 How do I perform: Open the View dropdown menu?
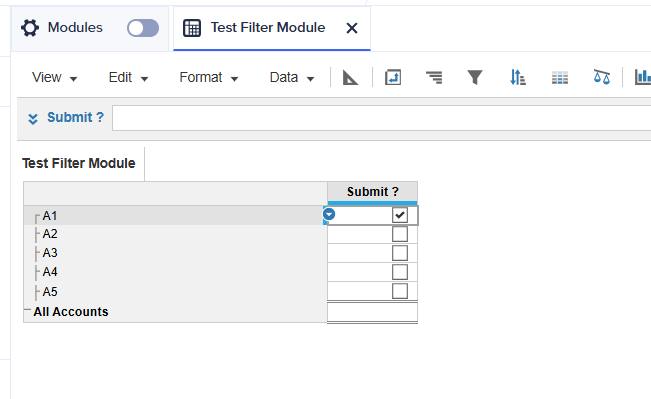click(54, 77)
